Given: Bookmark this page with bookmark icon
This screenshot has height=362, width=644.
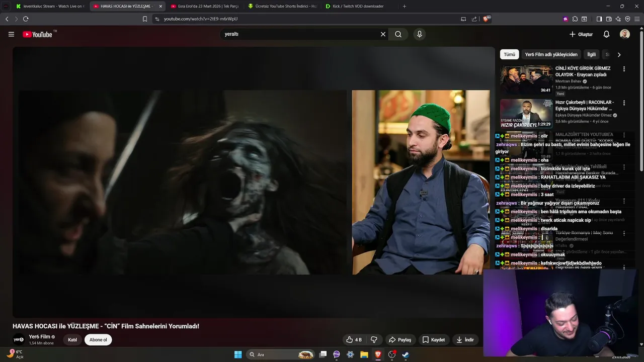Looking at the screenshot, I should point(145,19).
